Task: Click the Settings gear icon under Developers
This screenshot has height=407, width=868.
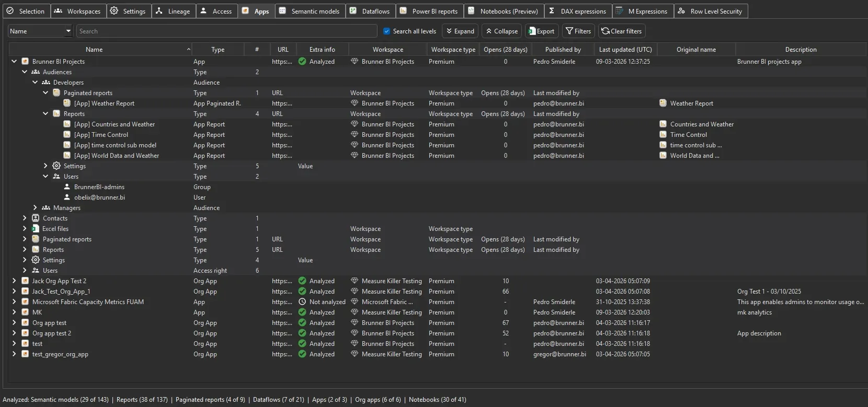Action: [x=56, y=166]
